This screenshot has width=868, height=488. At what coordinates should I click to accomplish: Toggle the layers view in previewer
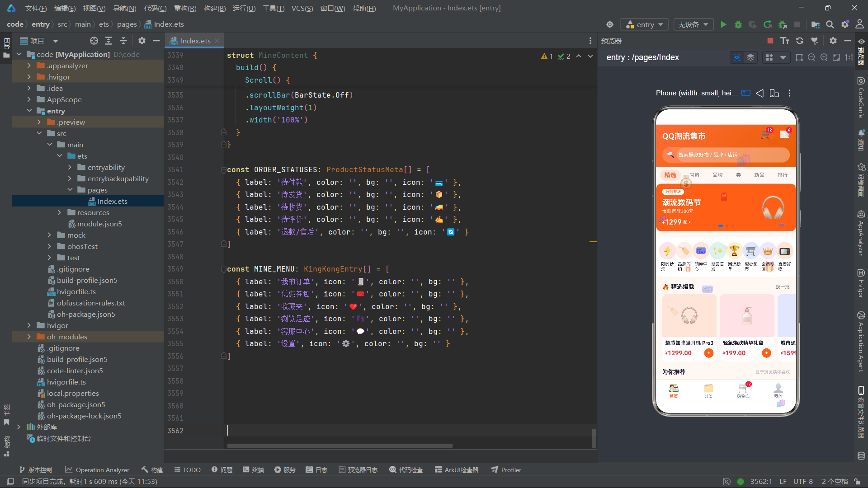[x=750, y=57]
